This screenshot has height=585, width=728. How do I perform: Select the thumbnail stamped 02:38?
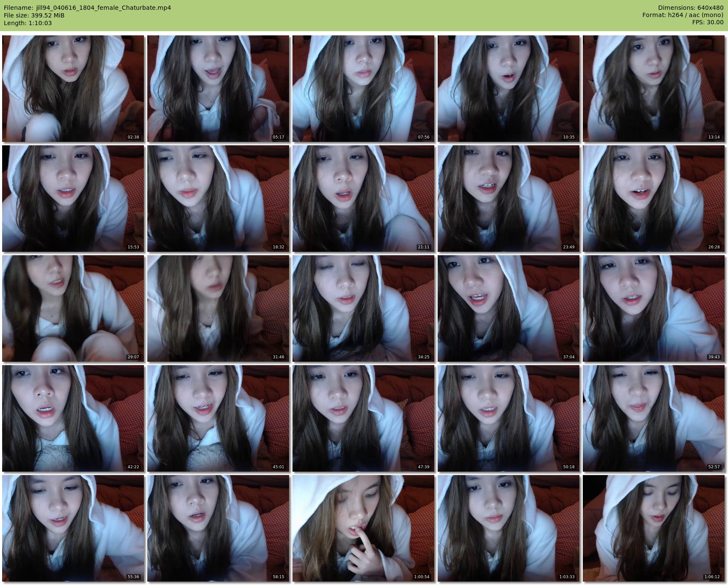(x=73, y=89)
